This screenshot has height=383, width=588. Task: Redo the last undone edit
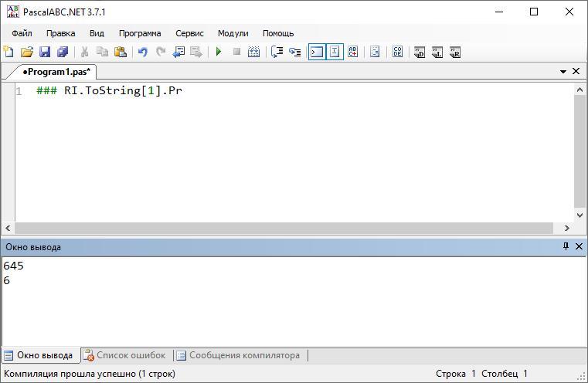pos(161,52)
